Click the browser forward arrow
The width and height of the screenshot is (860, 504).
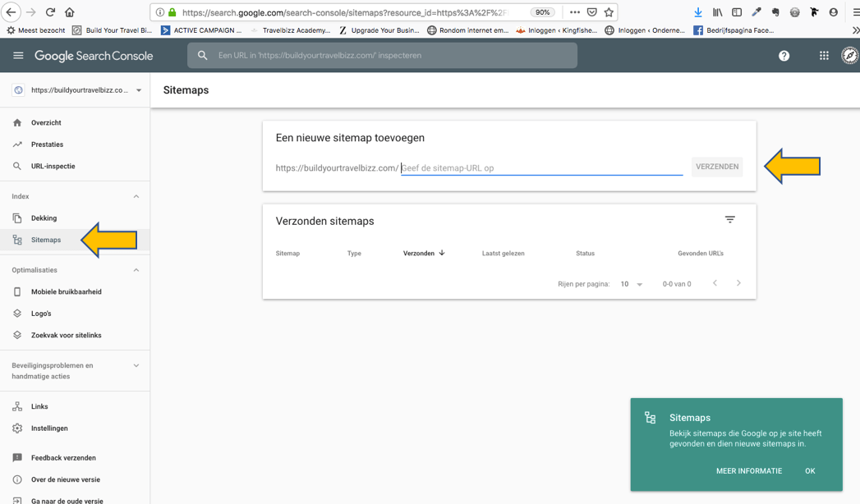[31, 12]
